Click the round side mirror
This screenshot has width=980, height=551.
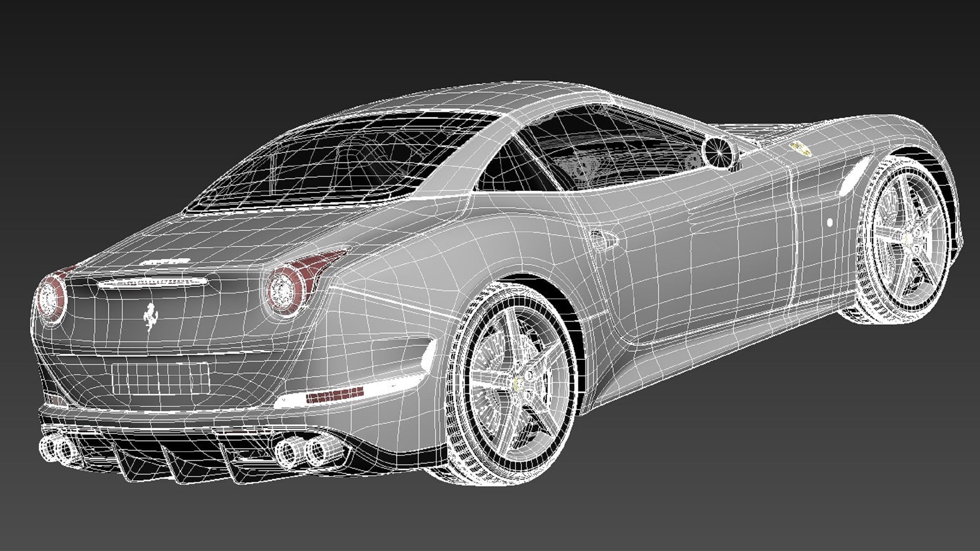pyautogui.click(x=719, y=152)
